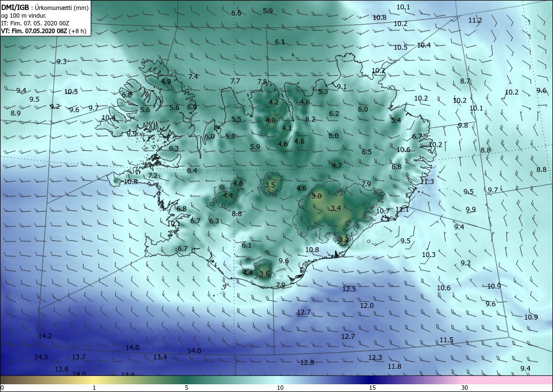Select the 6.4 value
This screenshot has height=392, width=553.
pyautogui.click(x=192, y=171)
